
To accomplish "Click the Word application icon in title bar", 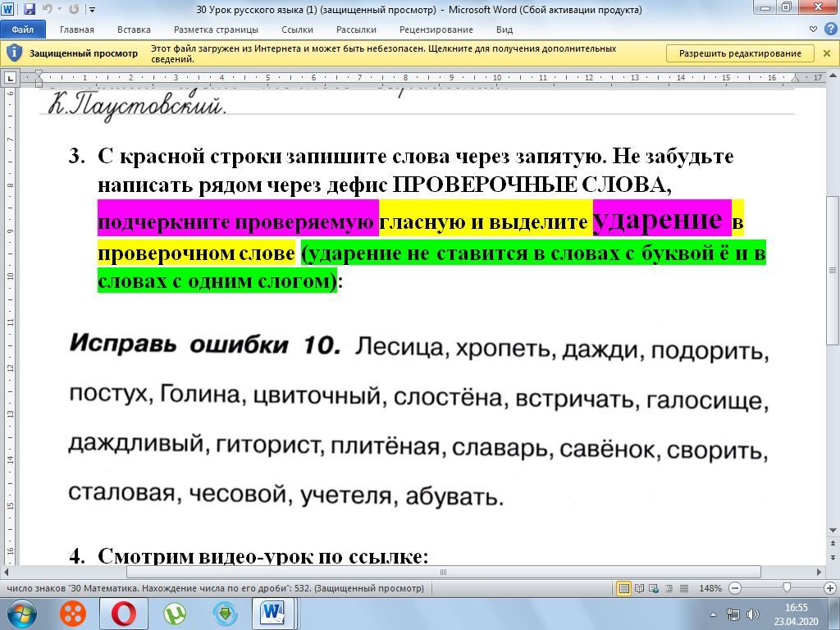I will (x=7, y=9).
